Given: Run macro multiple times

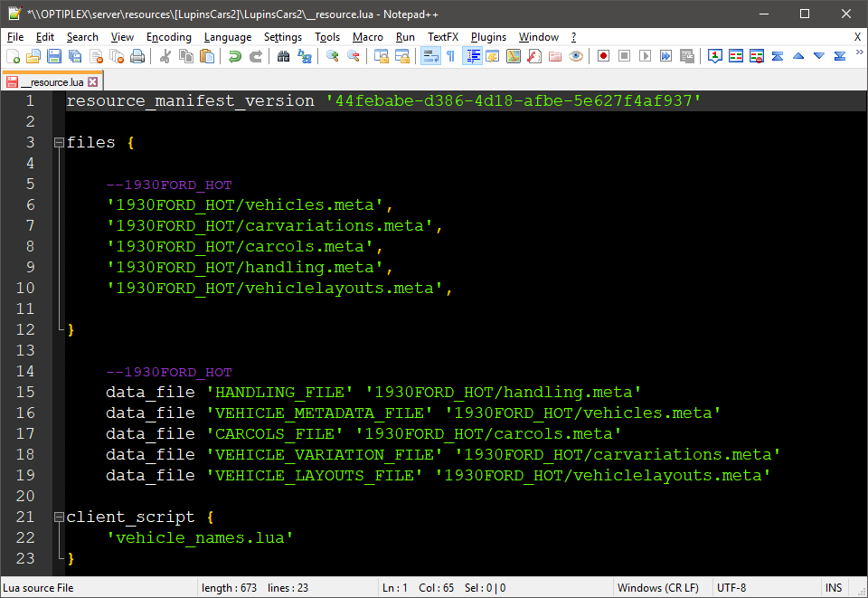Looking at the screenshot, I should [666, 56].
